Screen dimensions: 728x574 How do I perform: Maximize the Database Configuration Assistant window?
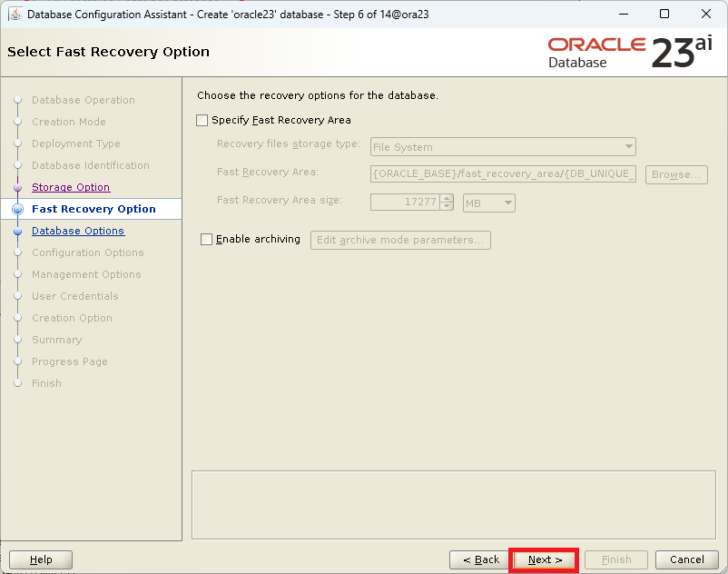pyautogui.click(x=664, y=14)
